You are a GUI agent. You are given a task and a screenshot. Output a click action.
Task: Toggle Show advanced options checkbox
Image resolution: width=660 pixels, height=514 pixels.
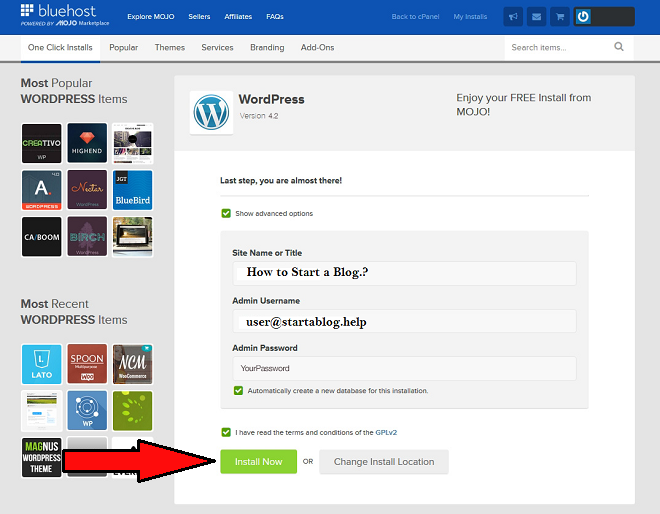[226, 213]
